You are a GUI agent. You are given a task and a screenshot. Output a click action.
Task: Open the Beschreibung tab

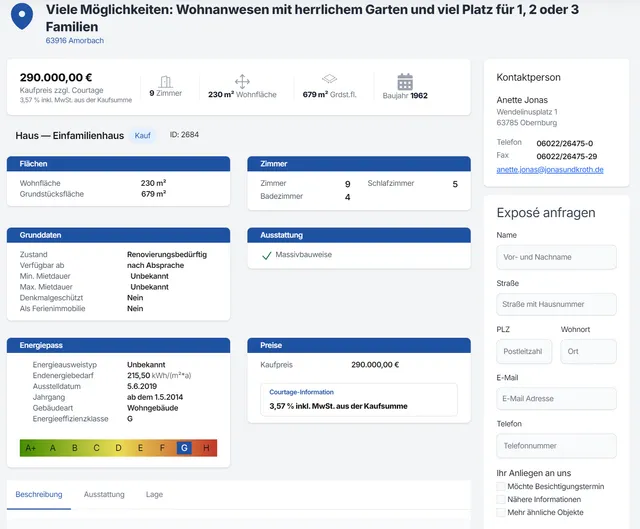coord(39,494)
